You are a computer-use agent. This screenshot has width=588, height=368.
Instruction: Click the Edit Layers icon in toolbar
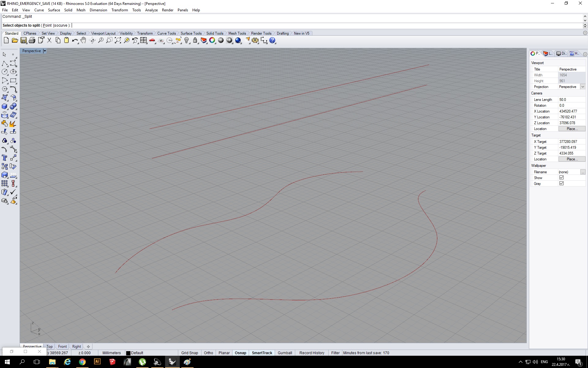coord(204,40)
